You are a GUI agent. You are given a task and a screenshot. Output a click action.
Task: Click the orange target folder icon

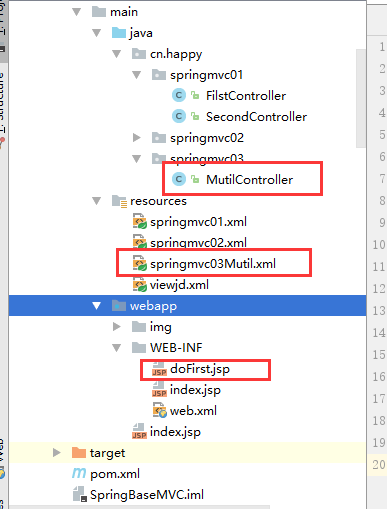pos(79,453)
